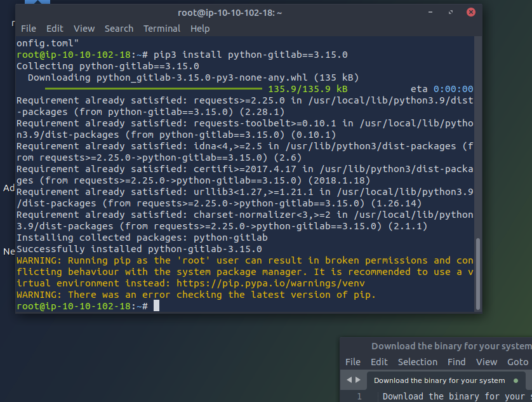Open Selection menu in the text editor window
Screen dimensions: 532x402
(x=418, y=362)
